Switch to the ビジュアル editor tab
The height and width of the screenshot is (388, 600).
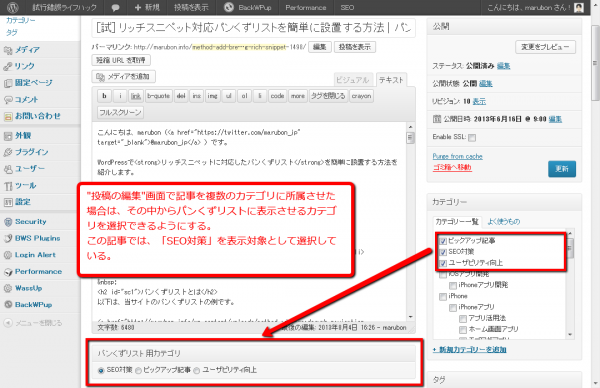(352, 80)
